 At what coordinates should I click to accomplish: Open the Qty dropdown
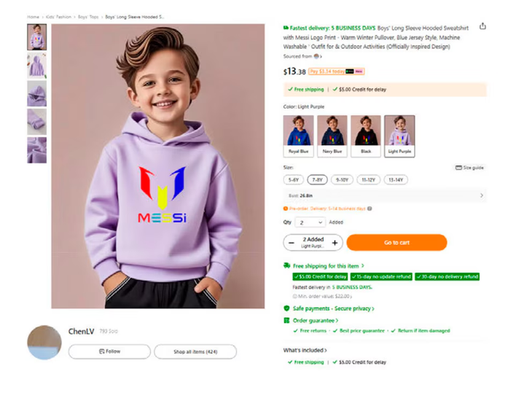click(x=310, y=222)
